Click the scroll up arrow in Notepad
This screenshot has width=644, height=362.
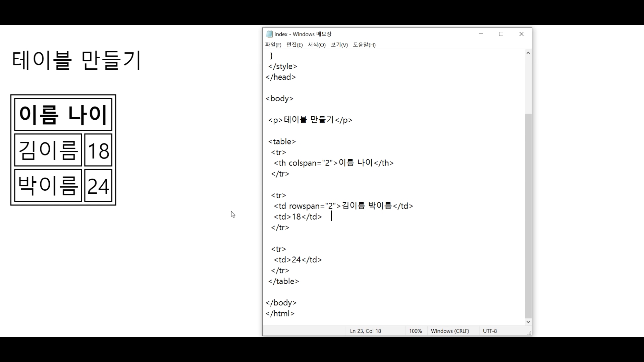coord(528,53)
